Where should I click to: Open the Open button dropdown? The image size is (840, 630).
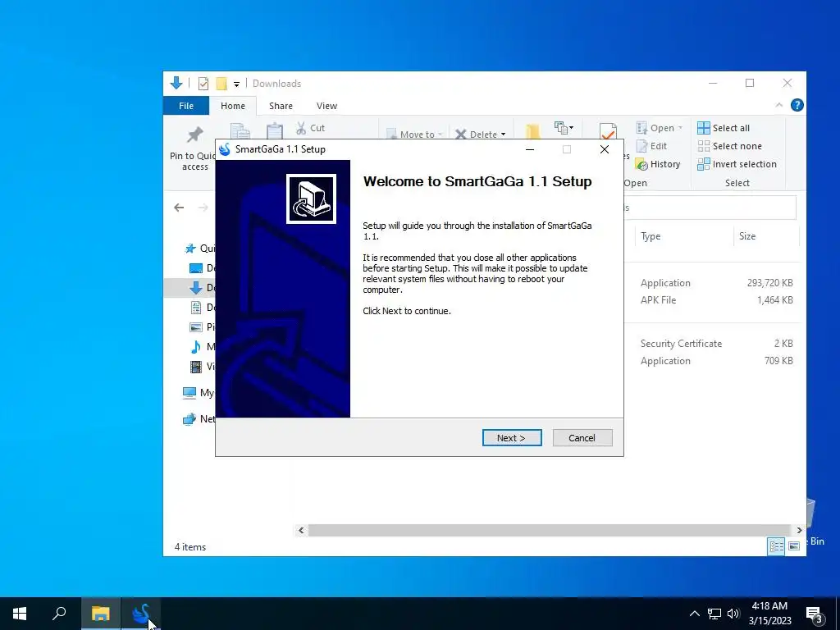680,128
